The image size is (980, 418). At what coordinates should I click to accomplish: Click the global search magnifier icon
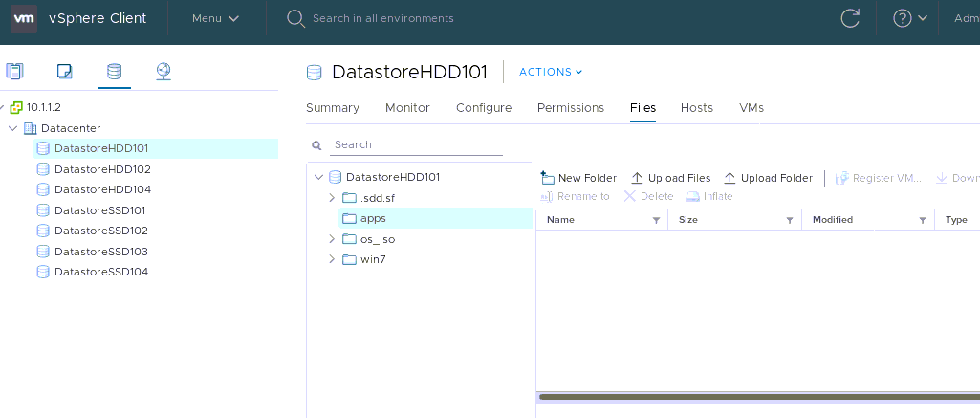[295, 19]
